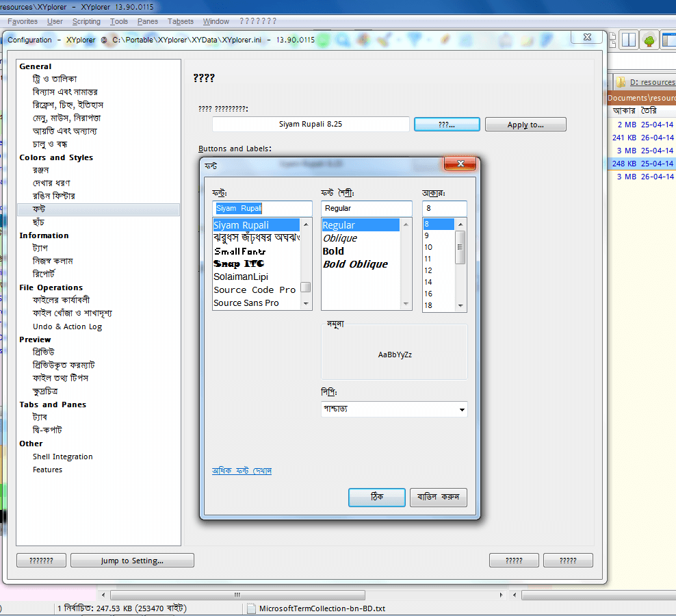Toggle the dual pane icon in toolbar
Viewport: 676px width, 616px height.
click(x=628, y=40)
